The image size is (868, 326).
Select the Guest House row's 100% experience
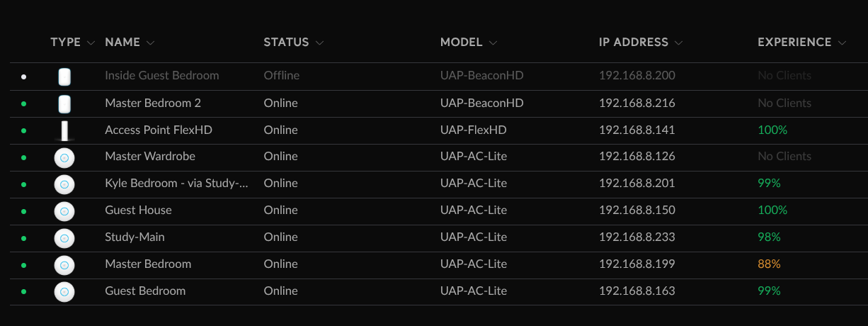(x=772, y=210)
